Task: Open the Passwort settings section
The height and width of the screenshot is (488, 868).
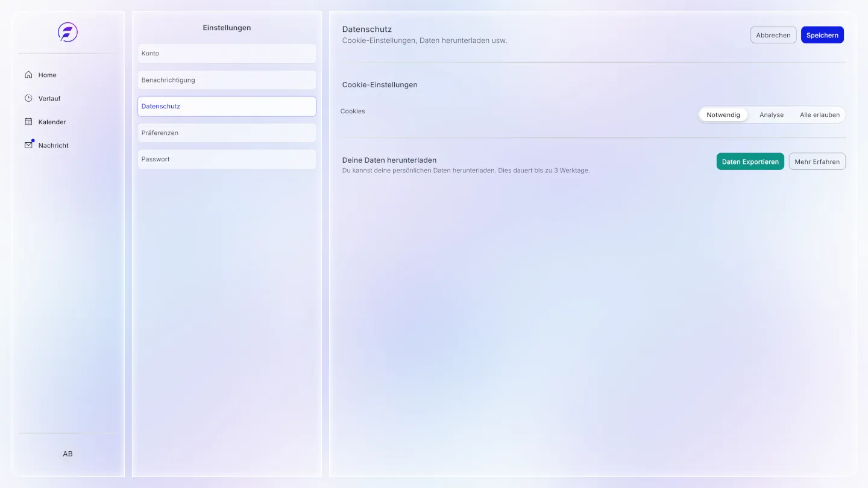Action: tap(227, 159)
